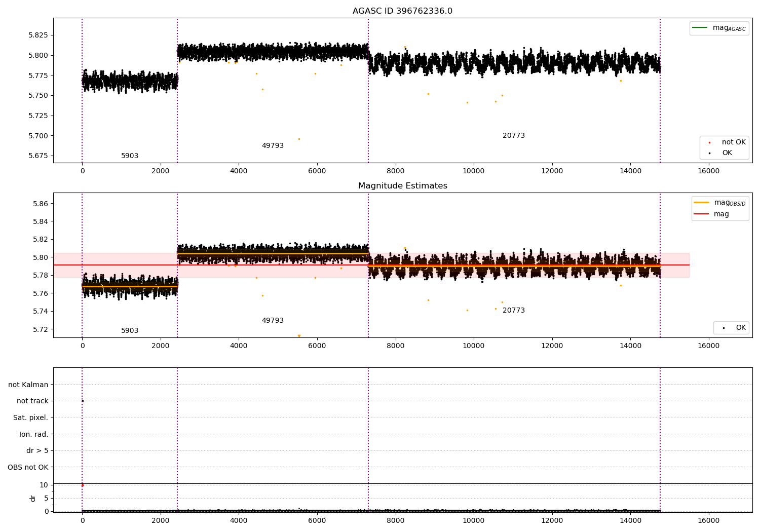This screenshot has width=760, height=532.
Task: Click the 'AGASC ID 396762336.0' plot title
Action: (402, 11)
